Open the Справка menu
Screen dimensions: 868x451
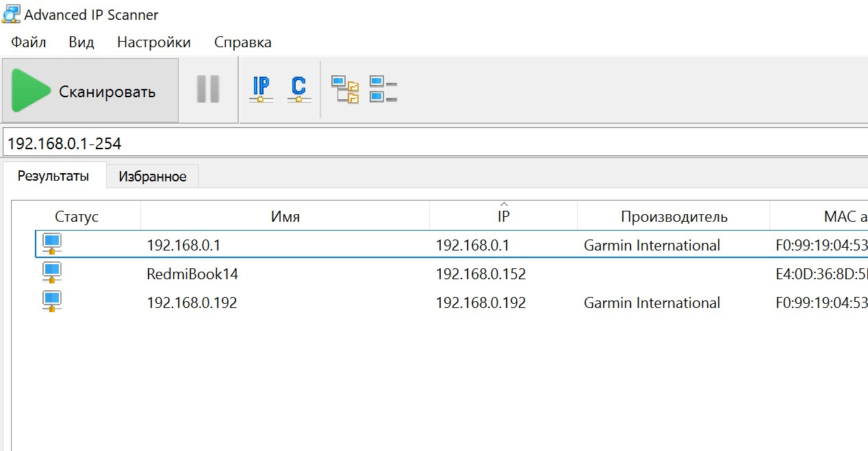point(243,42)
